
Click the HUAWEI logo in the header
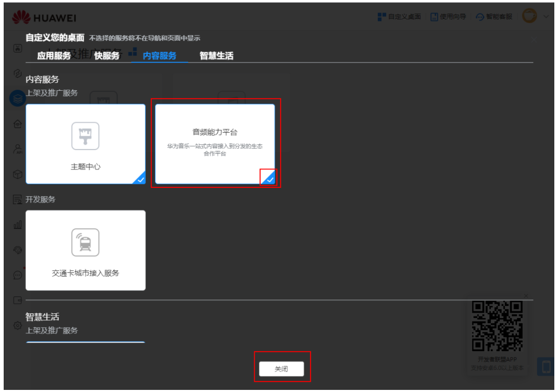click(44, 17)
